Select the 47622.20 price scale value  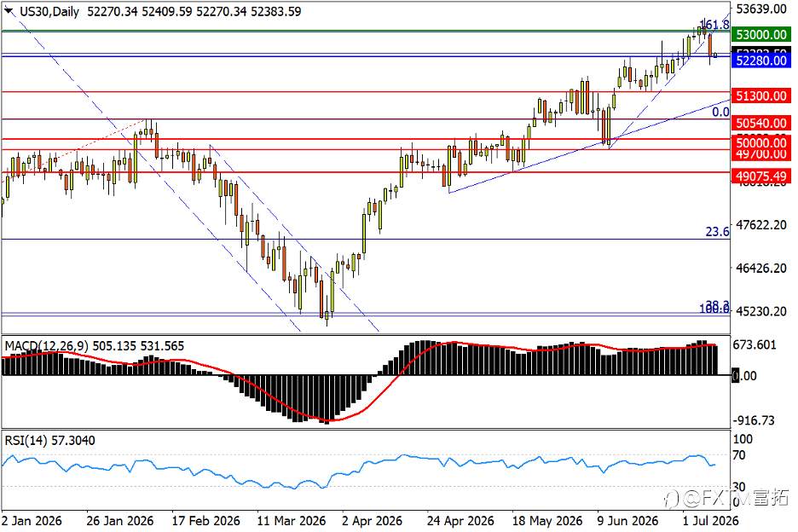[761, 224]
